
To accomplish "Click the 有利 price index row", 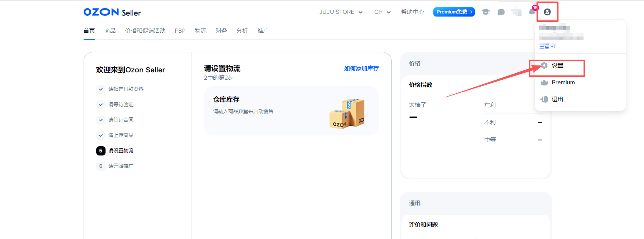I will (513, 105).
